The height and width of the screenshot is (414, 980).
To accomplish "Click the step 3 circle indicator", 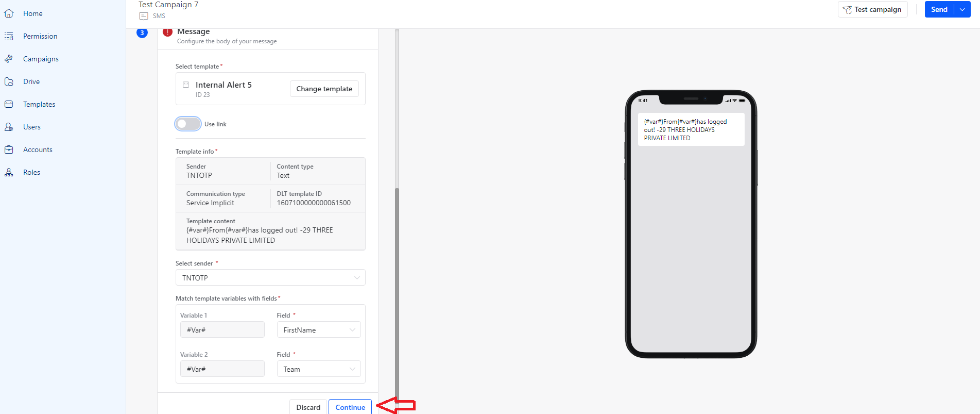I will [x=142, y=32].
